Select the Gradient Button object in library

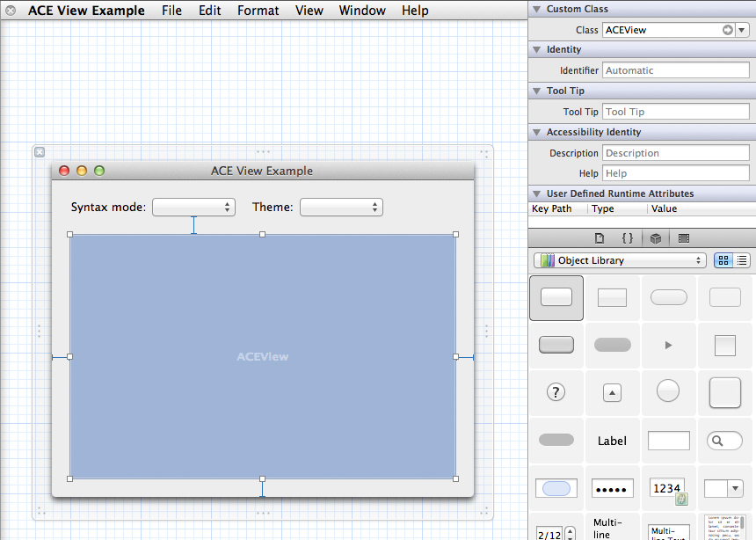coord(612,298)
